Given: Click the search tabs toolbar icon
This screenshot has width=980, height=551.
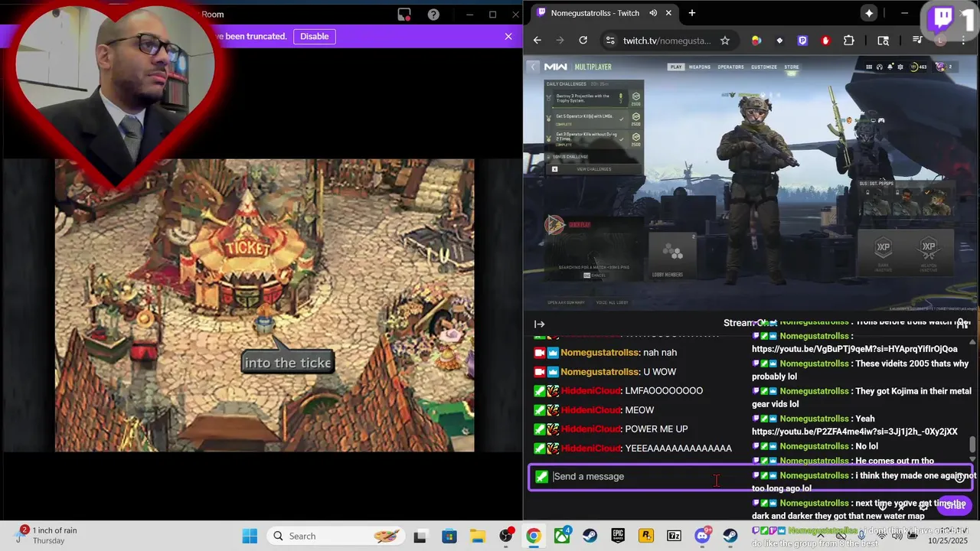Looking at the screenshot, I should tap(883, 41).
